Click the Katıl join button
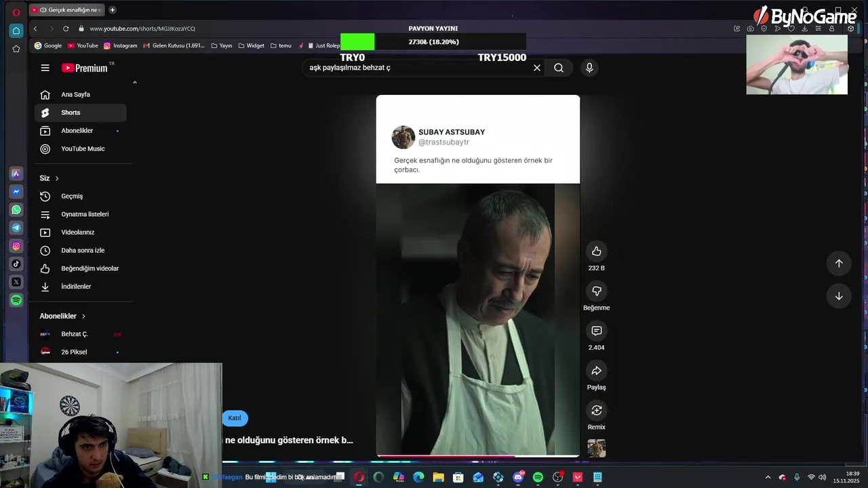 click(235, 418)
